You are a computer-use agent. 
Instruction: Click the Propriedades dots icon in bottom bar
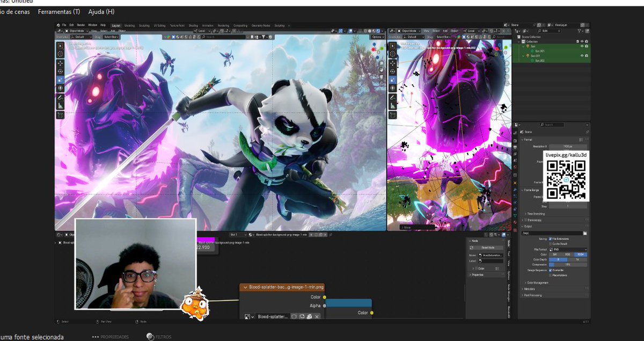pos(96,337)
